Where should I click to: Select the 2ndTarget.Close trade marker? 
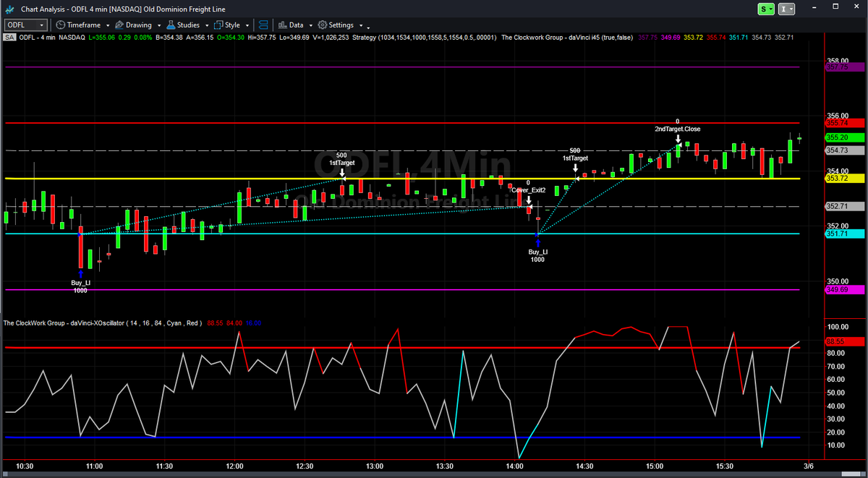(678, 129)
